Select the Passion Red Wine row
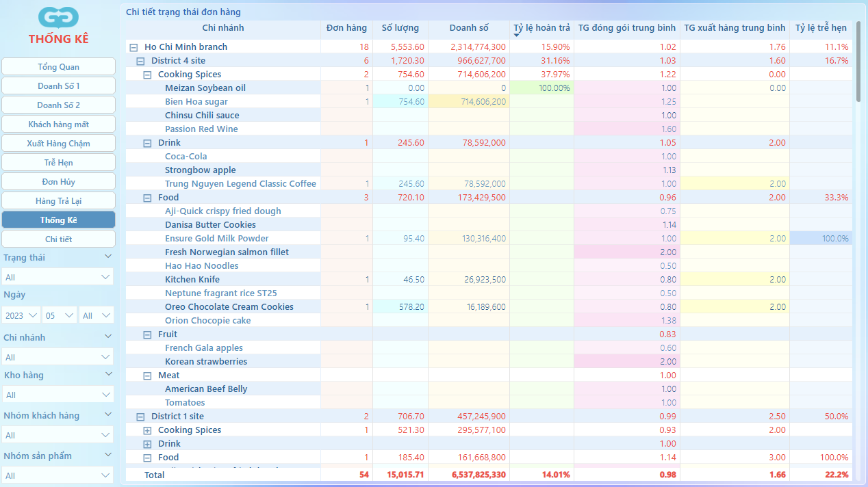The image size is (868, 487). (x=489, y=129)
